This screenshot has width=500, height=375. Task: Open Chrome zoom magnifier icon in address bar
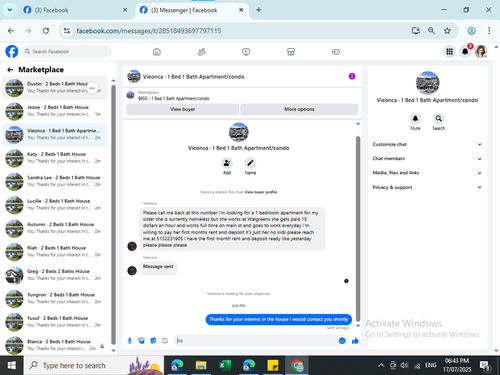431,31
